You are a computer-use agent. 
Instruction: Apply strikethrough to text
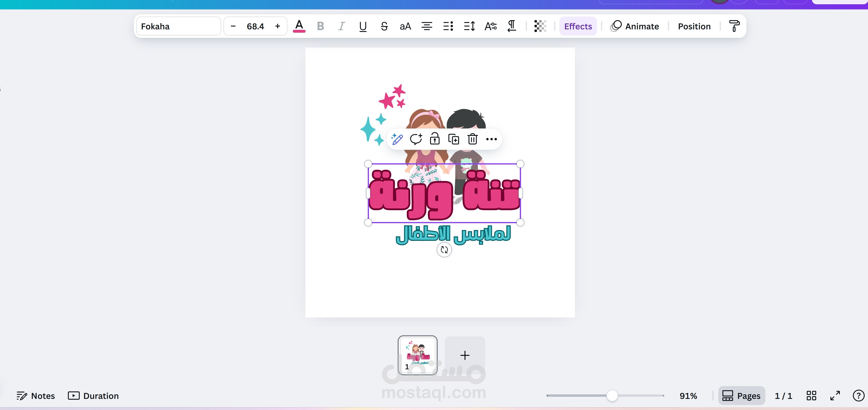[384, 26]
